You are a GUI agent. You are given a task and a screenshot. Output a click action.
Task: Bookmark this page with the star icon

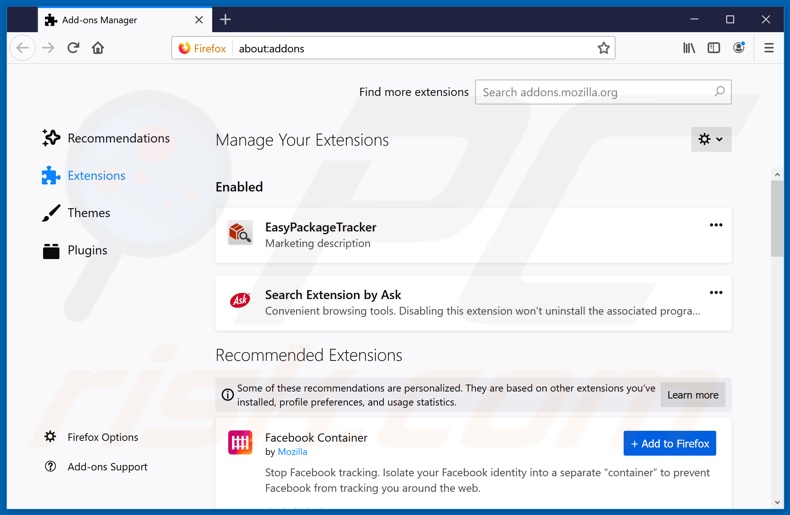pyautogui.click(x=604, y=48)
